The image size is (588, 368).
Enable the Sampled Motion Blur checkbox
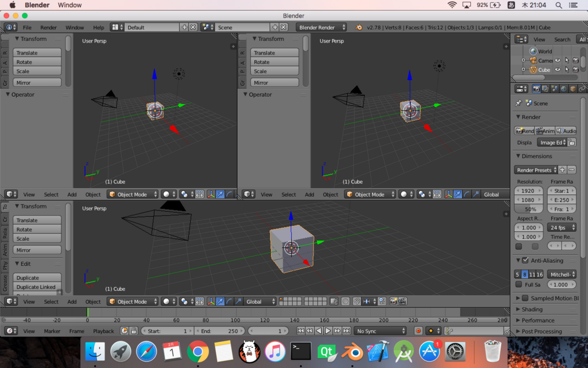(525, 298)
